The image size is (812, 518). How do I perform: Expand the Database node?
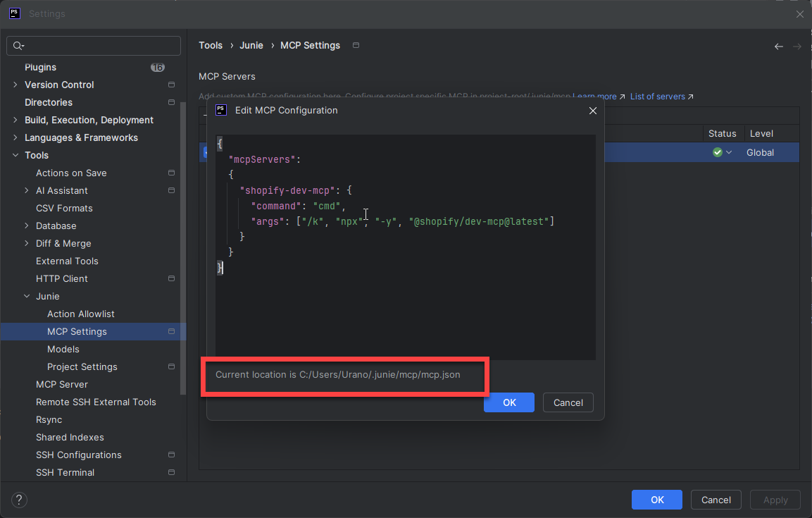coord(27,226)
